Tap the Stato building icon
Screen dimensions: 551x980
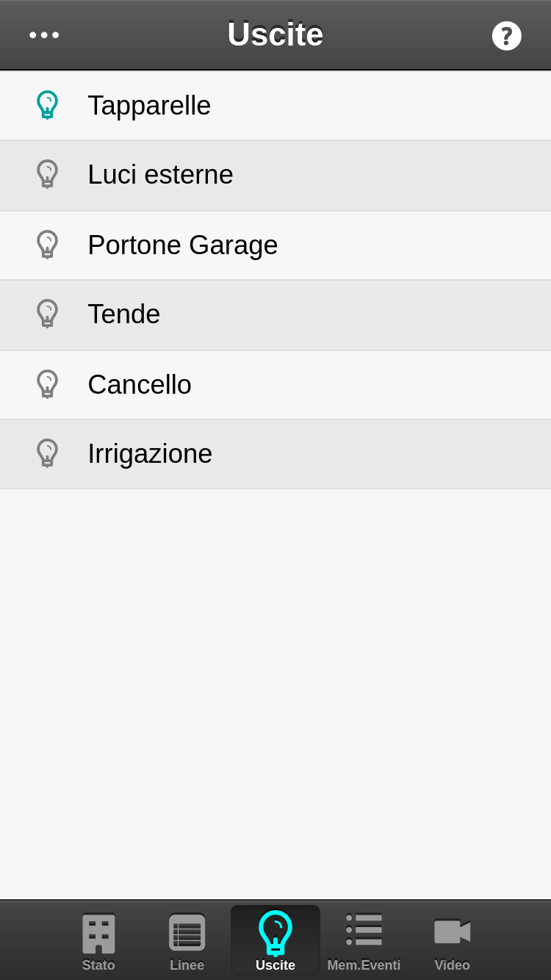coord(98,933)
